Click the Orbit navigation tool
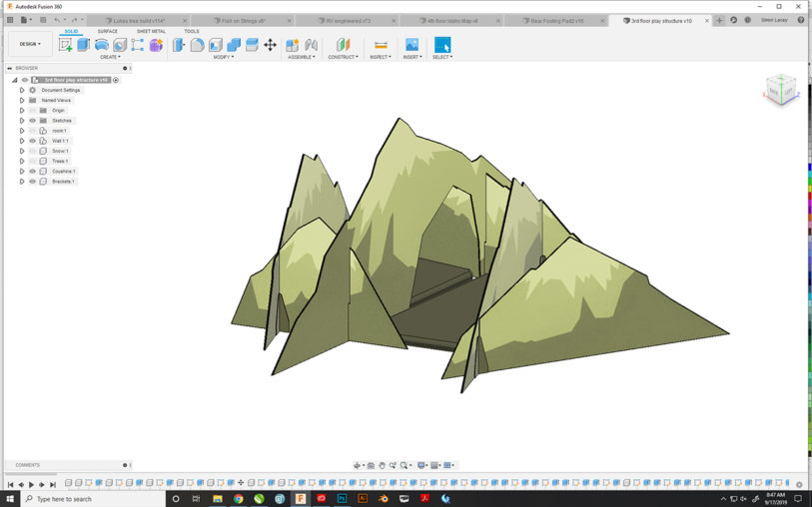Image resolution: width=812 pixels, height=507 pixels. coord(357,465)
